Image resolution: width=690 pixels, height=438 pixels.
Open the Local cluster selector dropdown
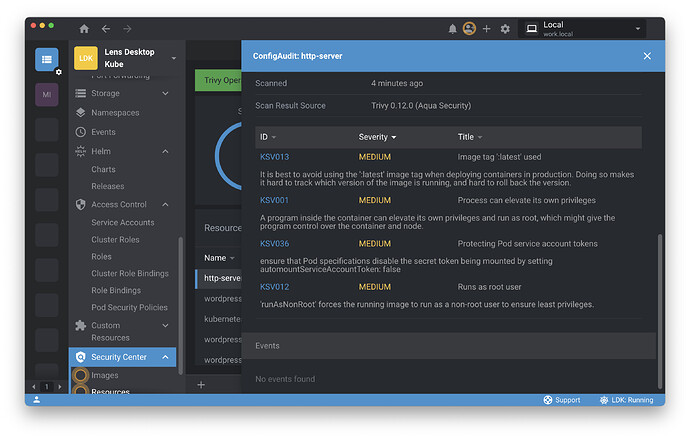[590, 29]
